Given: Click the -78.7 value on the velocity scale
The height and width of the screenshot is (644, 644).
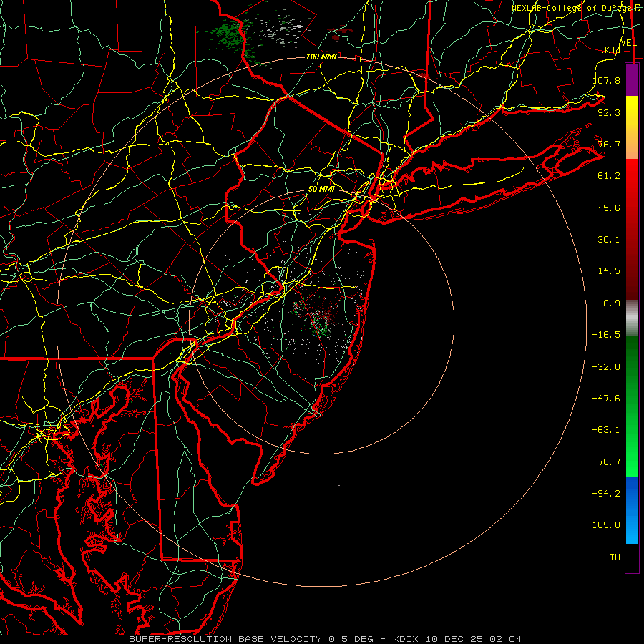Looking at the screenshot, I should coord(606,462).
